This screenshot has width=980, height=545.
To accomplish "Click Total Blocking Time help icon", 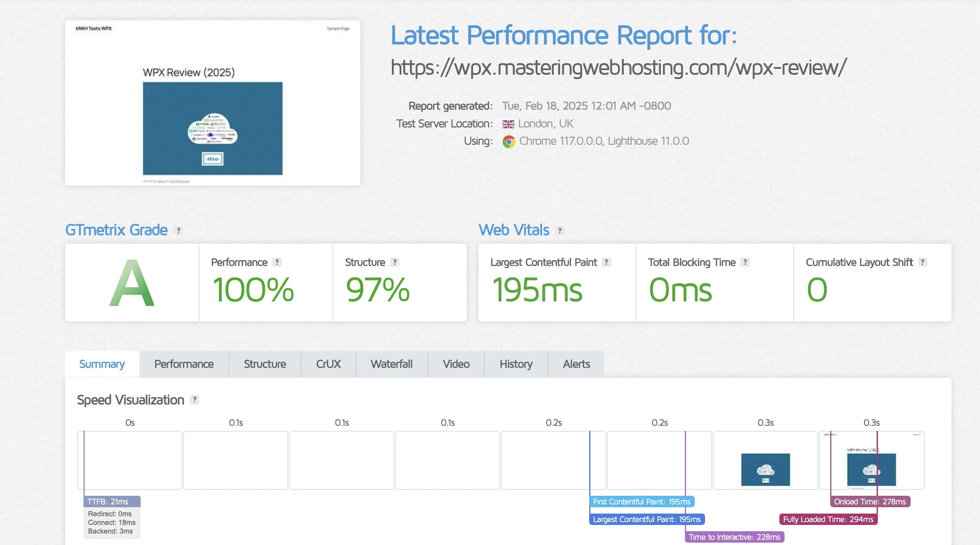I will point(745,262).
